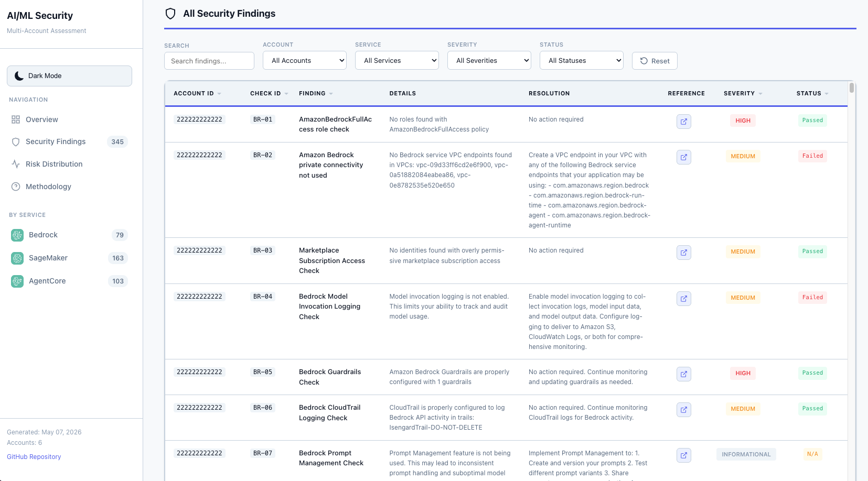Click the findings table vertical scrollbar
This screenshot has width=868, height=481.
coord(852,88)
